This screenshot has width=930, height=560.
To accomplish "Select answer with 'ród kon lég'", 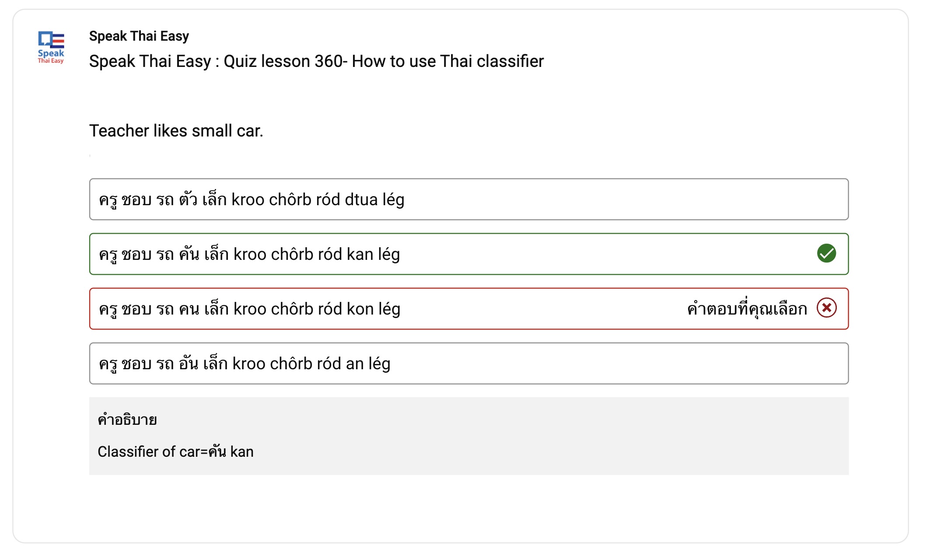I will coord(469,308).
